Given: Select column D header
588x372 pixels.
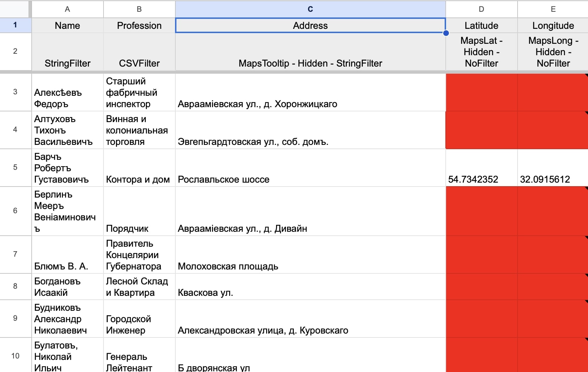Looking at the screenshot, I should [481, 9].
